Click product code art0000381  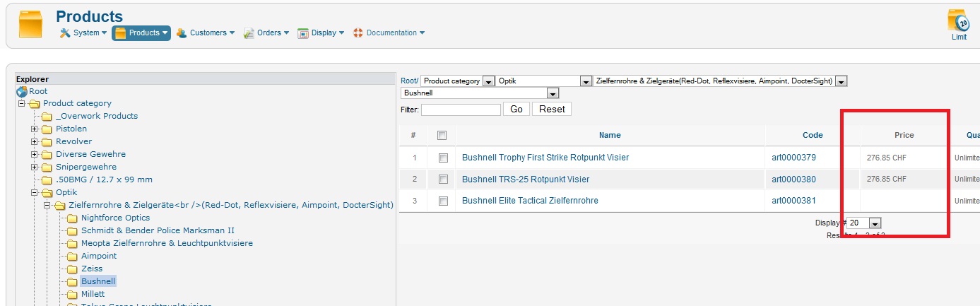[793, 201]
